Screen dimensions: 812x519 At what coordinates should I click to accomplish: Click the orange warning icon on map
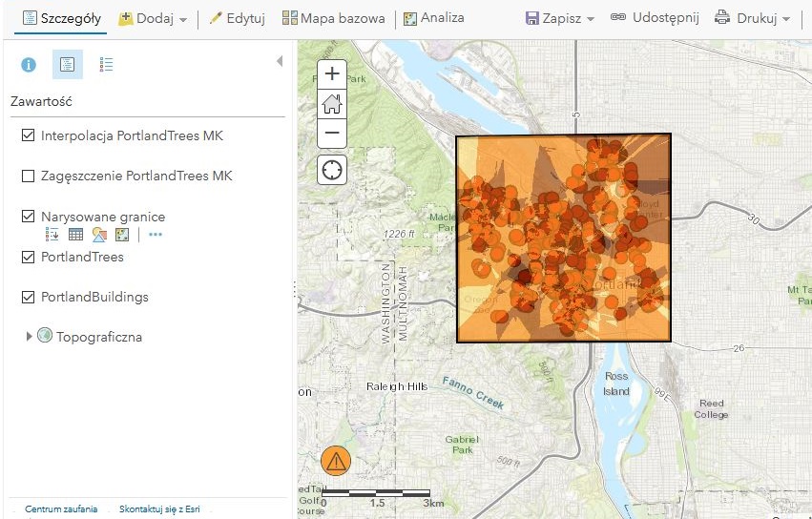click(336, 461)
